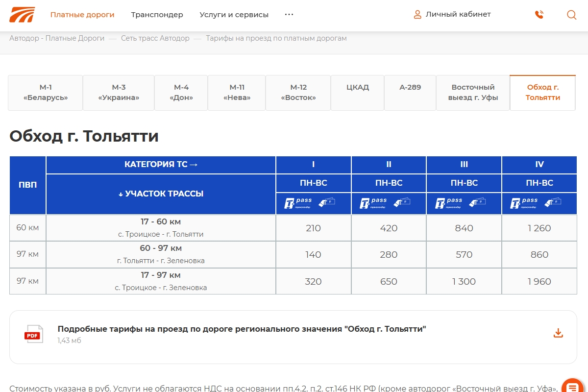Image resolution: width=588 pixels, height=392 pixels.
Task: Click the 1 960 tariff value
Action: coord(539,282)
